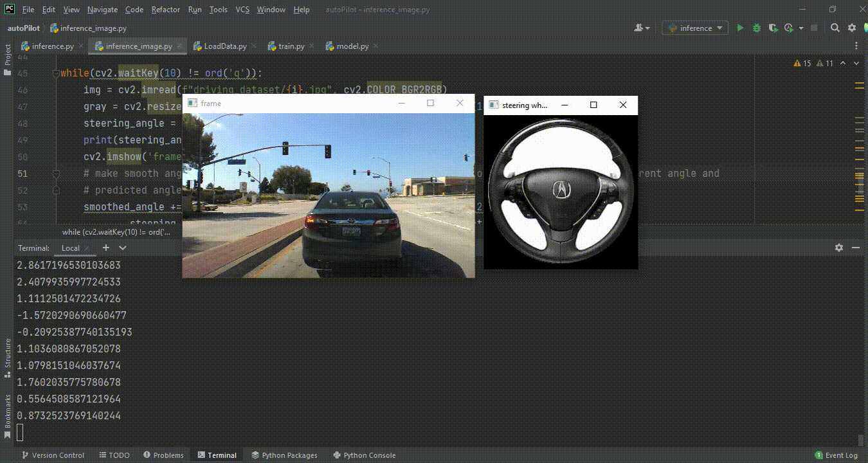Click the while breadcrumb below editor
This screenshot has height=463, width=868.
tap(116, 232)
